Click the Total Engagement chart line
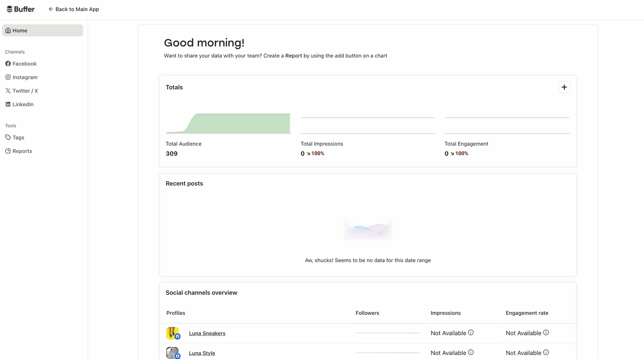Viewport: 644px width, 359px height. point(507,117)
